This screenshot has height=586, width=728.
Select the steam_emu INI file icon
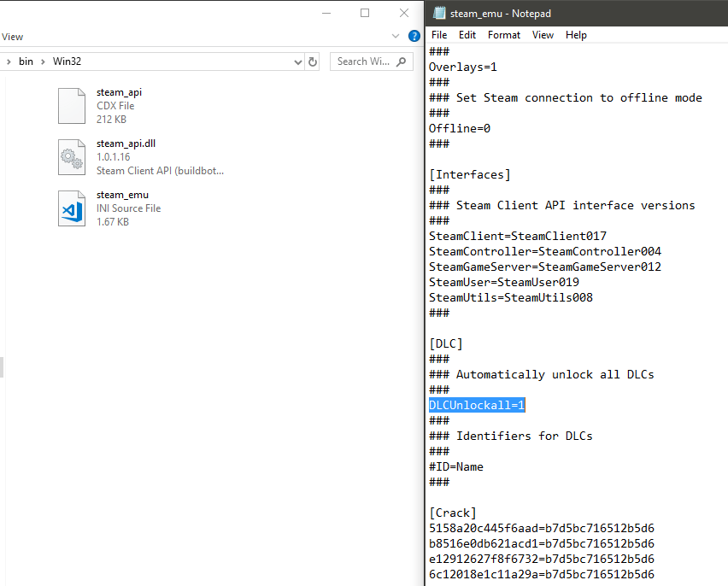coord(72,208)
